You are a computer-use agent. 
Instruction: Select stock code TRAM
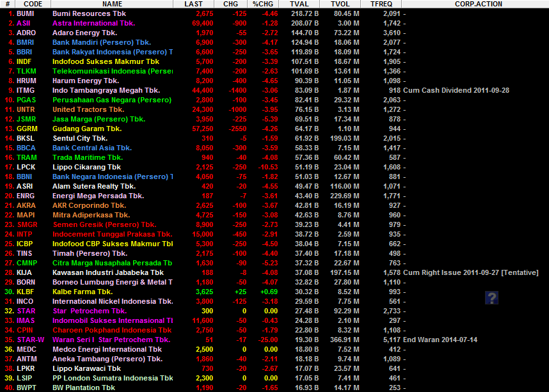27,157
